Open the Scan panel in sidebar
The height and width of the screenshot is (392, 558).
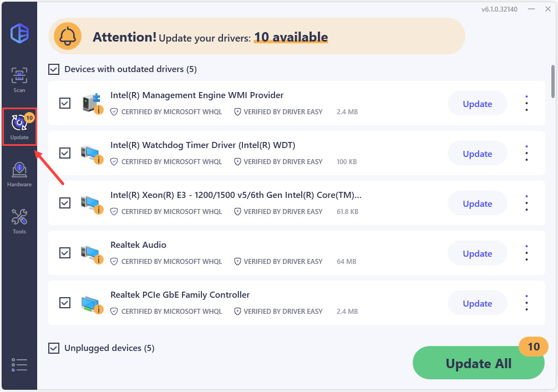[19, 79]
